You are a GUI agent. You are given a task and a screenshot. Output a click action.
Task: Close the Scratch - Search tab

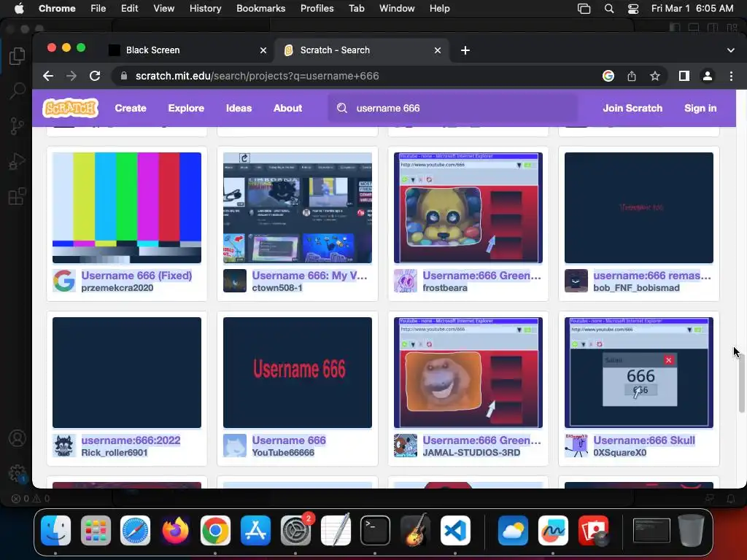[438, 50]
